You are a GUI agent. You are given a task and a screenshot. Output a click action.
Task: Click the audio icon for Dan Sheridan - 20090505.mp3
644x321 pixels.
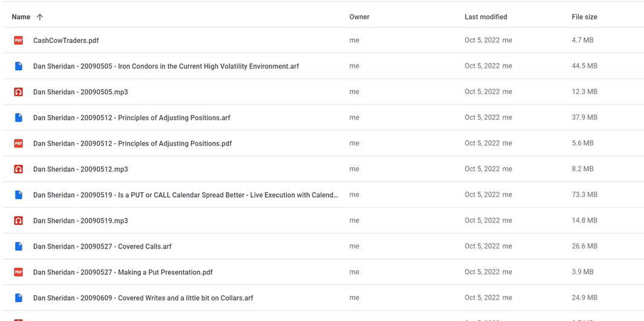click(x=19, y=92)
